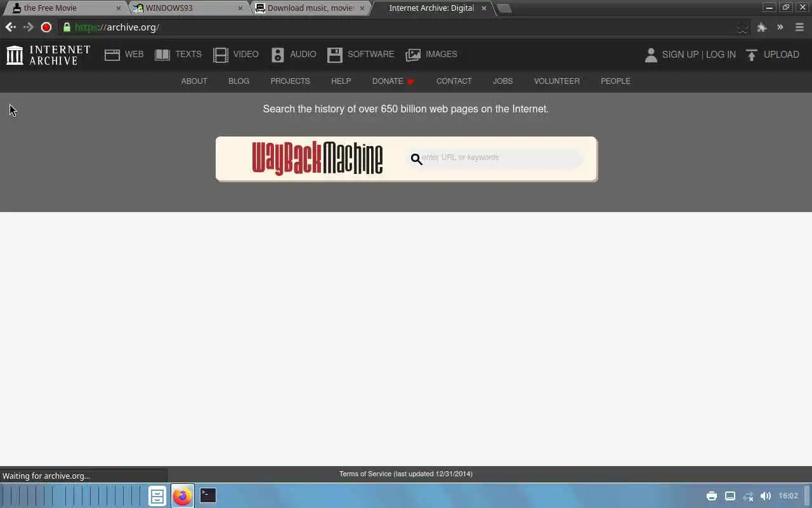
Task: Stop page loading with red button
Action: point(46,27)
